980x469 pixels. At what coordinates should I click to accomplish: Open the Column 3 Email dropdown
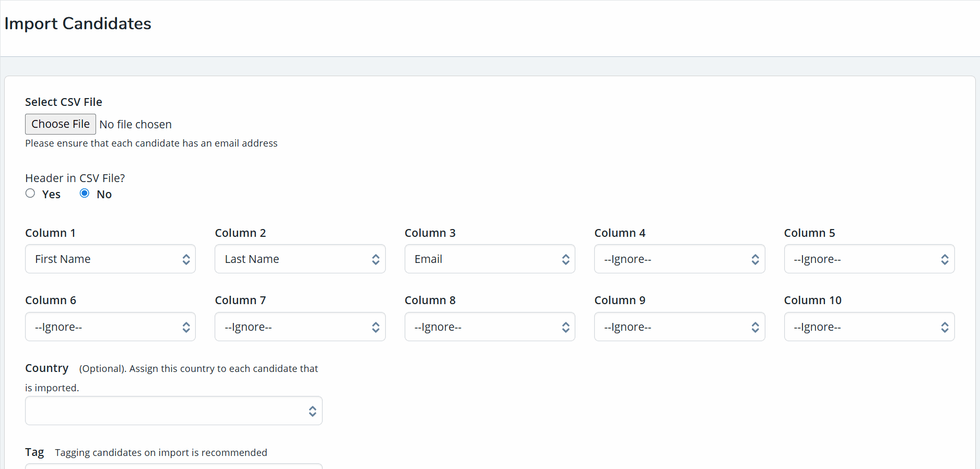489,259
